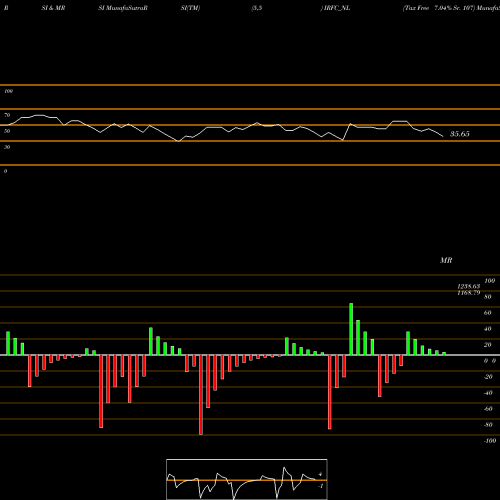Click the 1168.79 value label
The height and width of the screenshot is (500, 500).
click(x=469, y=293)
